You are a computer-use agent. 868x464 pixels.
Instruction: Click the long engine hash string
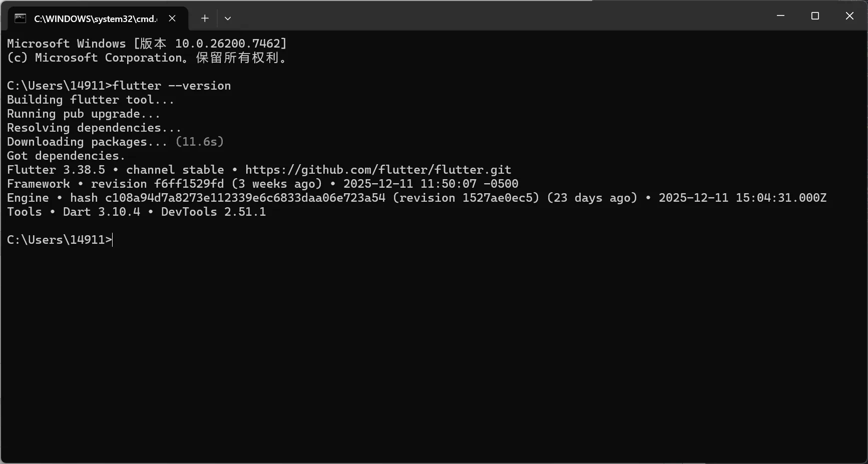pyautogui.click(x=245, y=198)
